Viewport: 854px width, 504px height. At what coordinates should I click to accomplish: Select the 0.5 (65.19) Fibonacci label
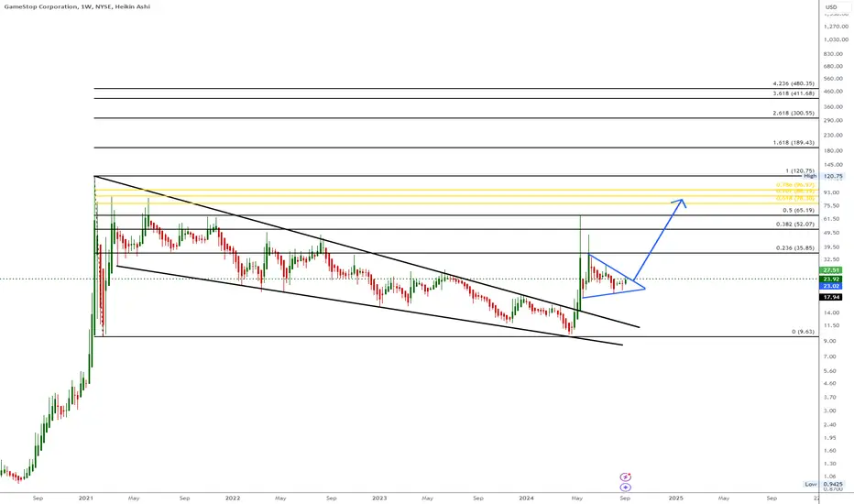[798, 211]
